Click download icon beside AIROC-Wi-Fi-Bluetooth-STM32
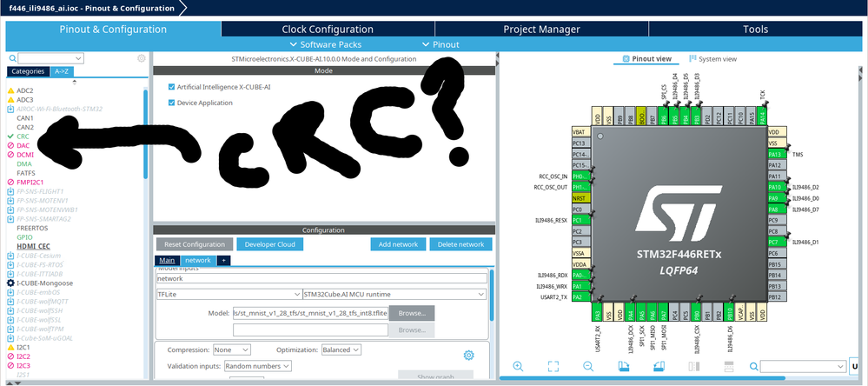868x386 pixels. click(10, 109)
